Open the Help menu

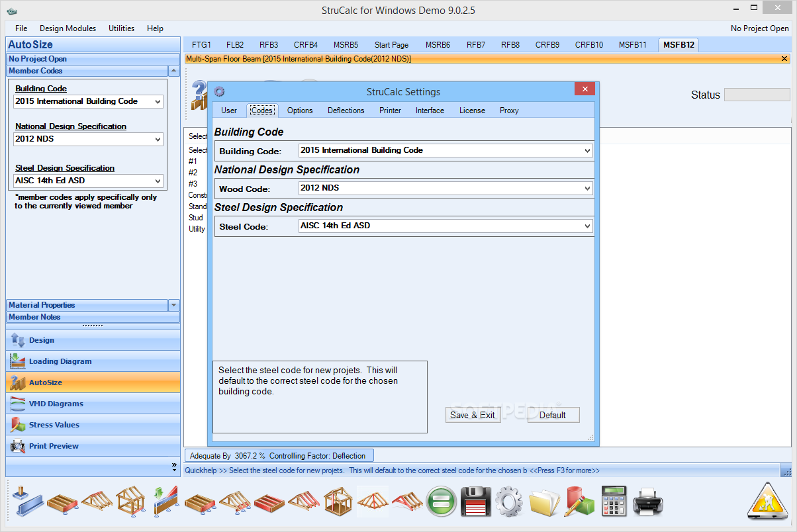point(156,28)
